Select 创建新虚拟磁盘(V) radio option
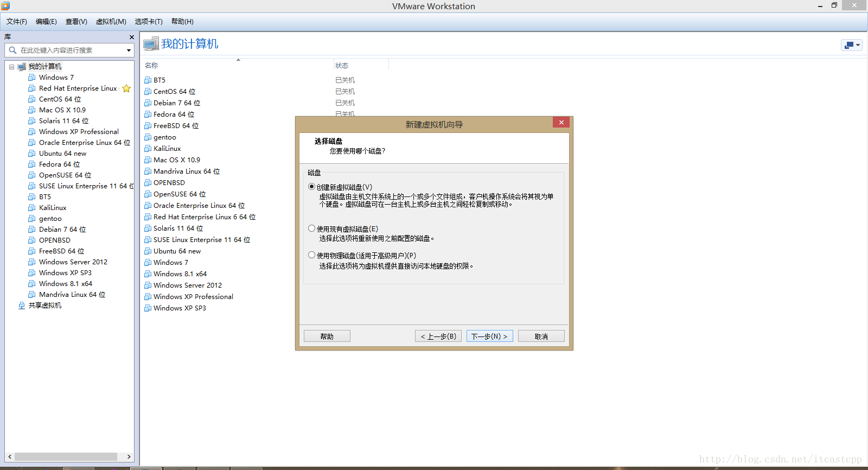This screenshot has width=868, height=470. 311,187
